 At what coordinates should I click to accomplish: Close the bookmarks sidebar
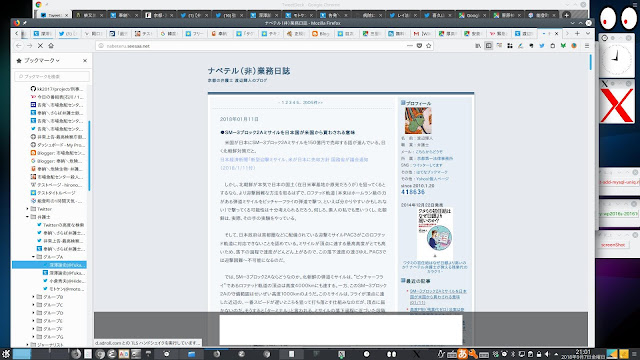[x=85, y=60]
